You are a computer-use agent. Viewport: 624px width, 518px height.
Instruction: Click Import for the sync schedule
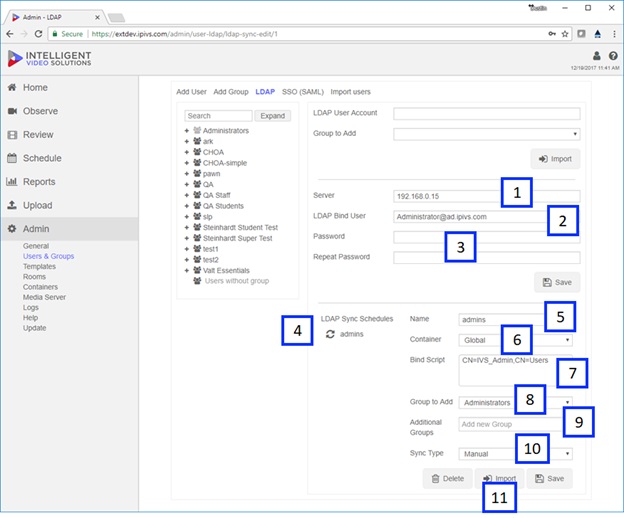point(499,478)
